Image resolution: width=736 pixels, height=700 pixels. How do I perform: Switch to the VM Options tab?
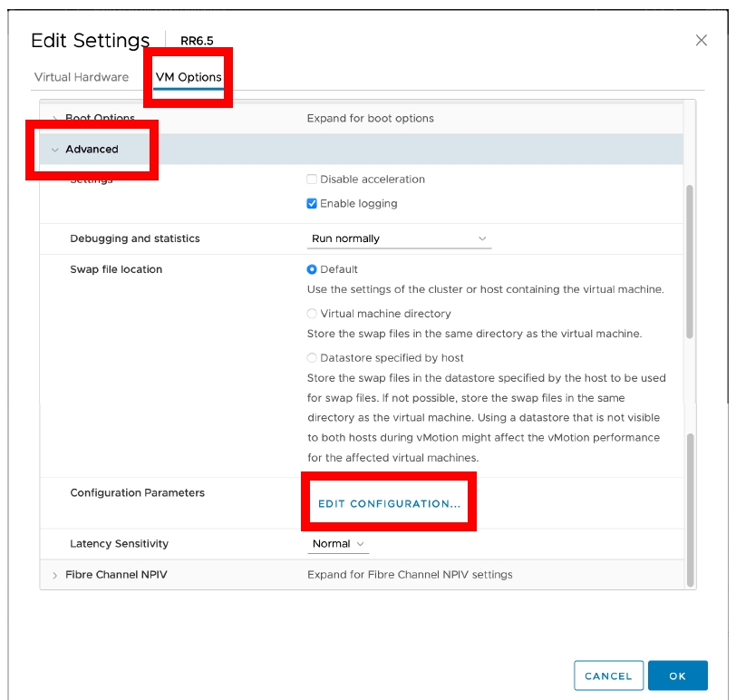[x=189, y=77]
